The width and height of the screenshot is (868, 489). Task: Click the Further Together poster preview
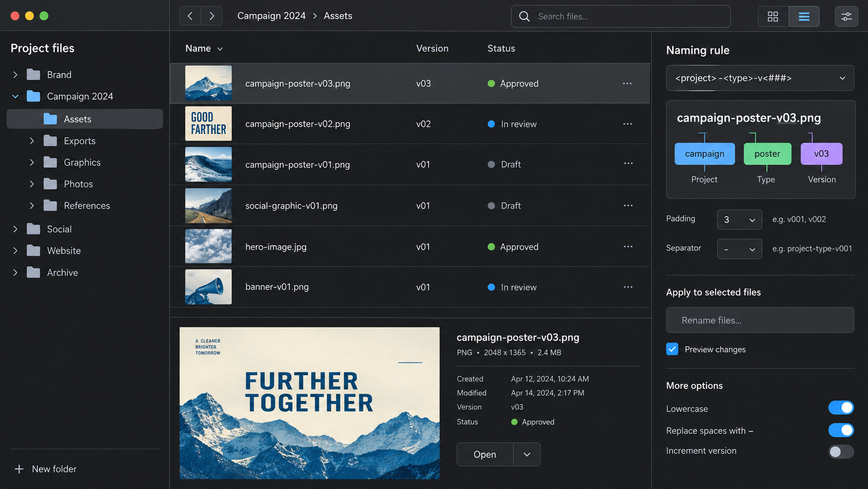309,403
